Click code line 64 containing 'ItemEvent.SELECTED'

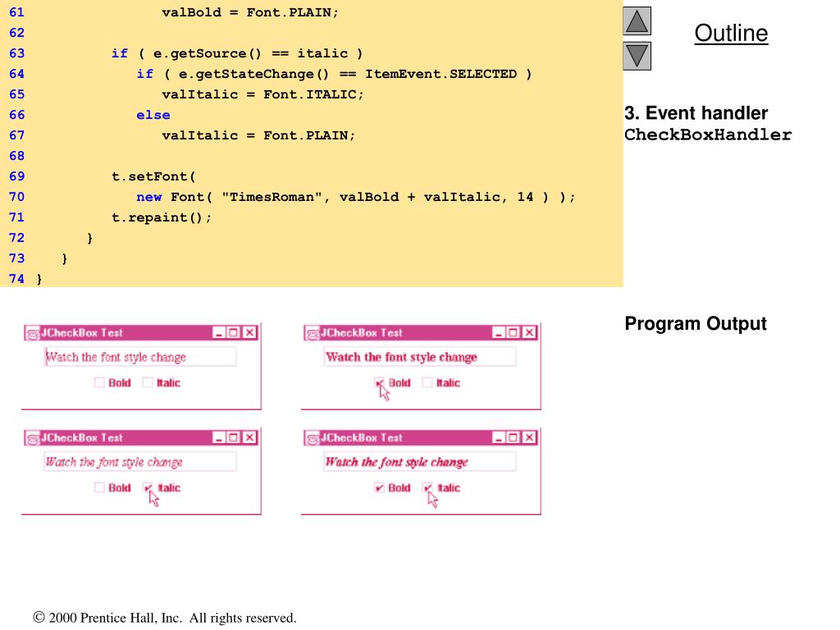(334, 74)
